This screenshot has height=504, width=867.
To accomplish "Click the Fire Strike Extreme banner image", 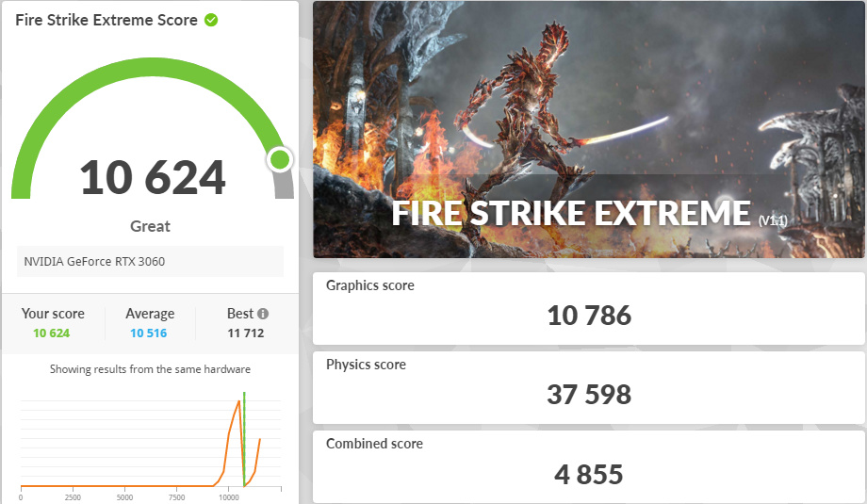I will coord(588,129).
